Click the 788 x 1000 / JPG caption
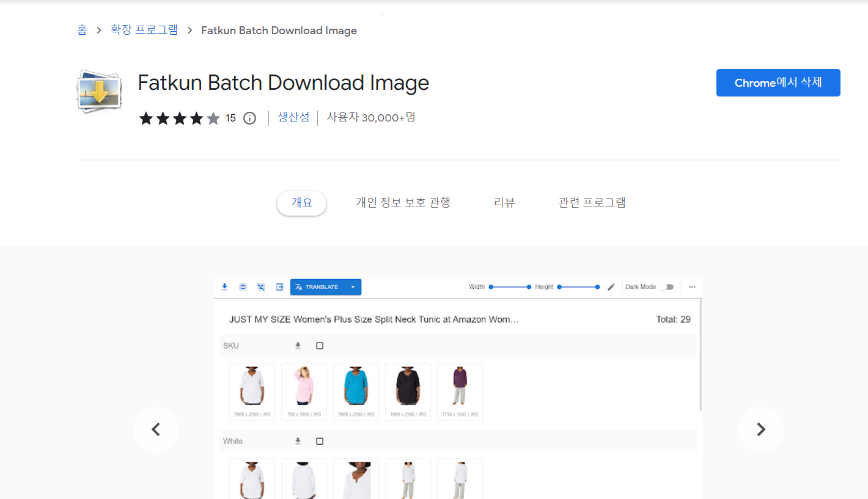The height and width of the screenshot is (499, 868). click(x=304, y=415)
